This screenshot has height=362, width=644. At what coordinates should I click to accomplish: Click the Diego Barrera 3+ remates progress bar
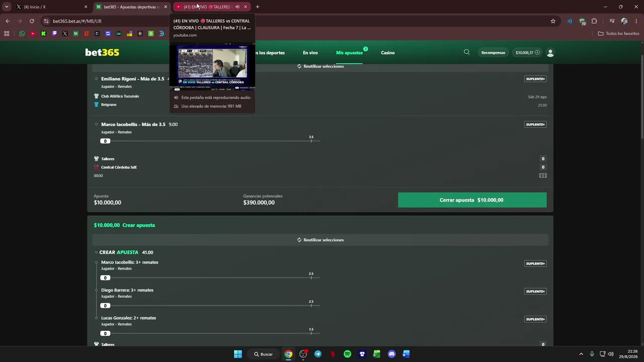coord(210,305)
